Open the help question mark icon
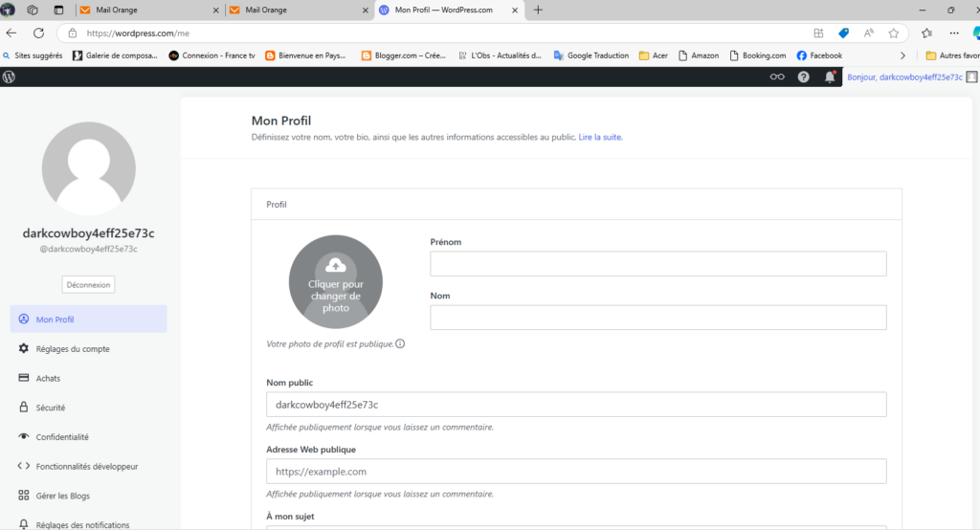Image resolution: width=980 pixels, height=530 pixels. (x=804, y=77)
